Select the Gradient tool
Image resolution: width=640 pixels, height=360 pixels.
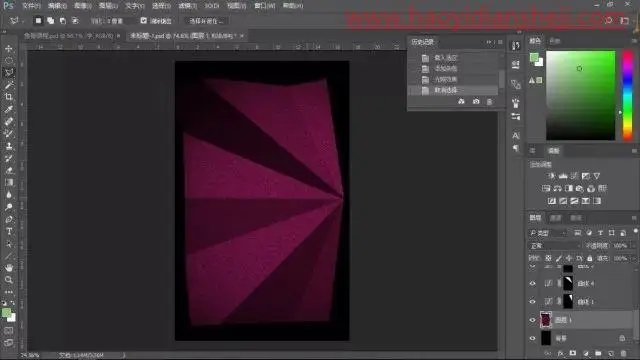click(x=9, y=182)
